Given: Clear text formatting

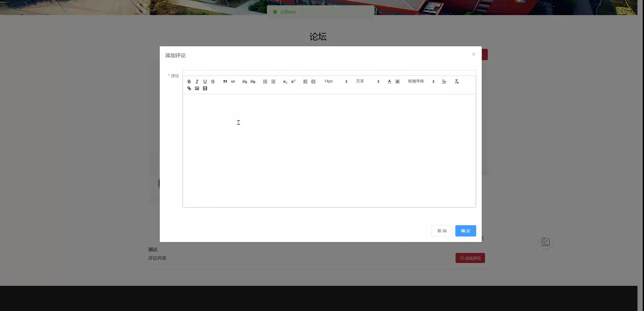Looking at the screenshot, I should click(x=456, y=82).
